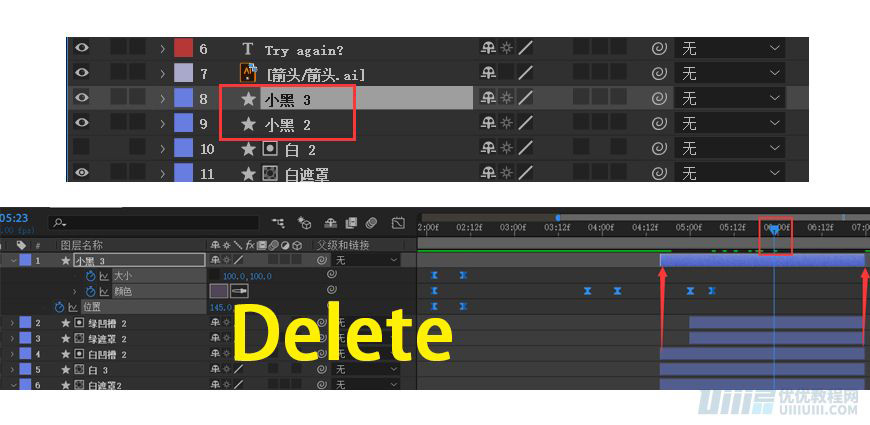Viewport: 870px width, 425px height.
Task: Click the pick whip for 小黑 2 layer
Action: click(659, 124)
